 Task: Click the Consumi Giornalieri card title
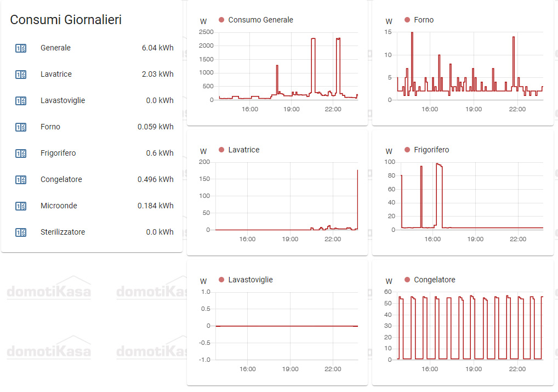point(66,20)
